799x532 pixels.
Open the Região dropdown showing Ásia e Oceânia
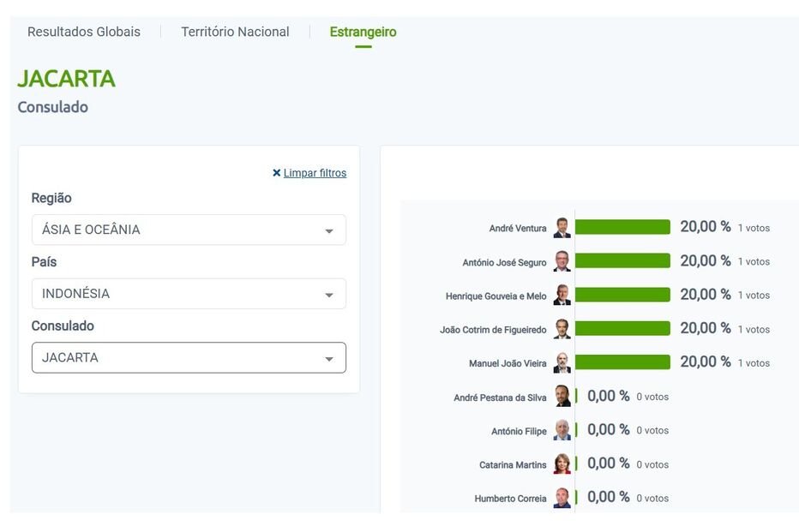click(189, 230)
